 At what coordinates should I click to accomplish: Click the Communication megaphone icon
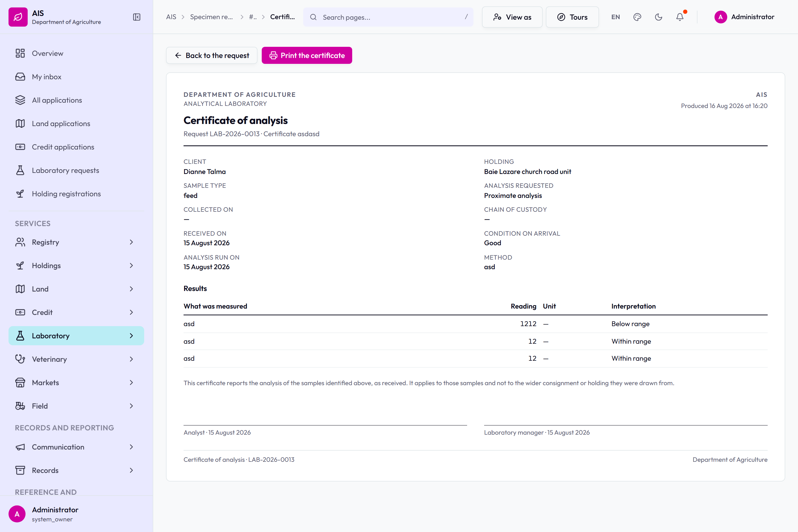(20, 447)
